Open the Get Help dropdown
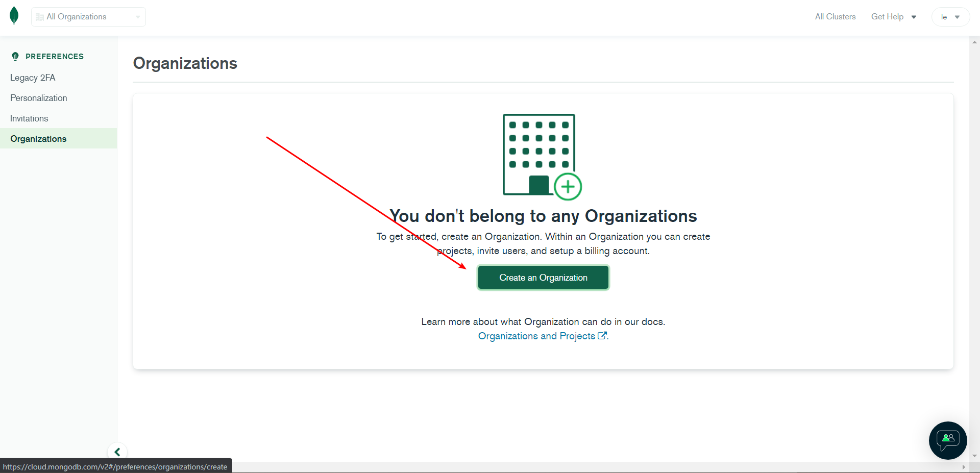Image resolution: width=980 pixels, height=473 pixels. pyautogui.click(x=893, y=16)
